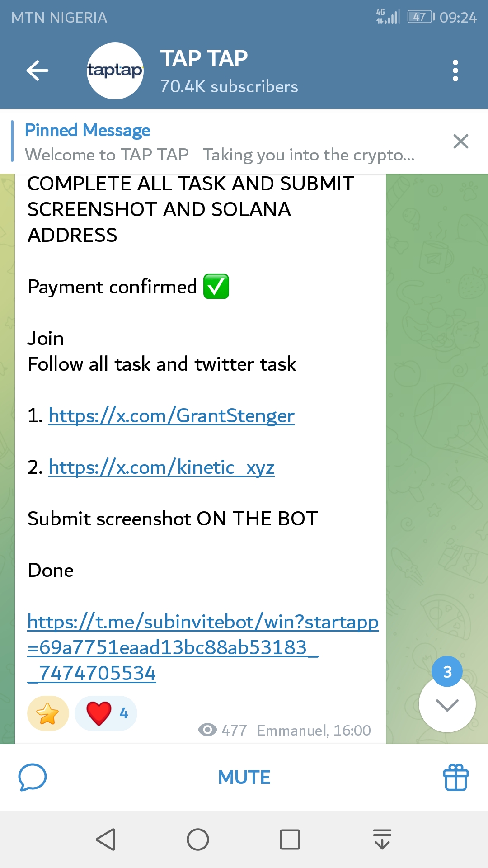Viewport: 488px width, 868px height.
Task: Toggle the star reaction on message
Action: [48, 713]
